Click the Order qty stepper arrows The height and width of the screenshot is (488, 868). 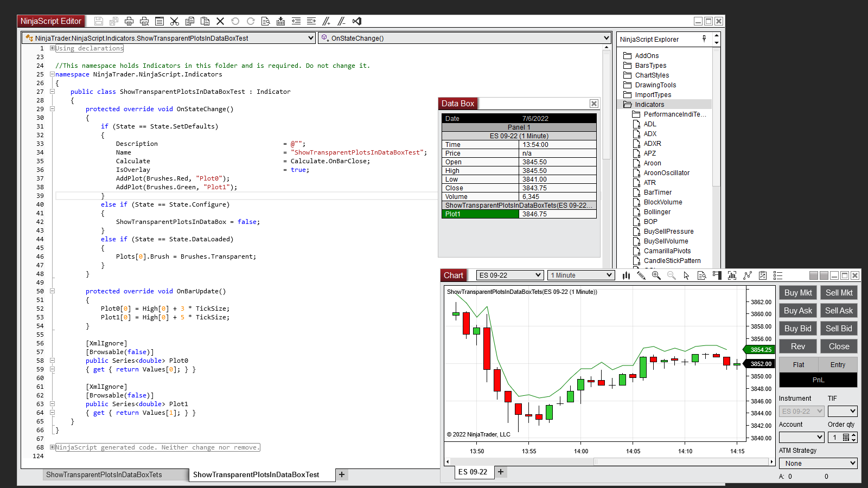pos(854,437)
